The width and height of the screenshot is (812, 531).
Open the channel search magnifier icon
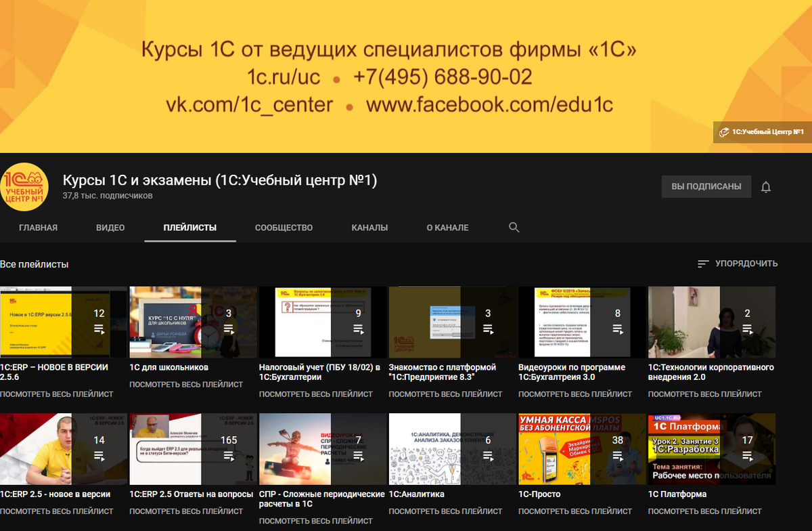pos(514,228)
